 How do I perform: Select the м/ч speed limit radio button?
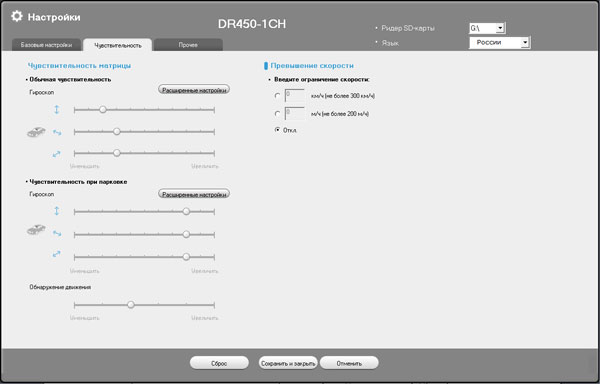tap(277, 114)
